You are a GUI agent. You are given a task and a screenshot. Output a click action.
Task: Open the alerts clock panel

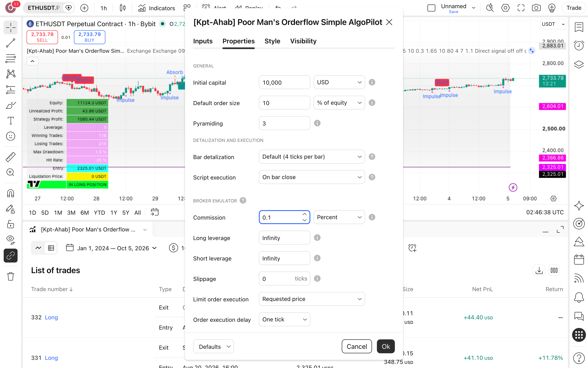(x=579, y=46)
